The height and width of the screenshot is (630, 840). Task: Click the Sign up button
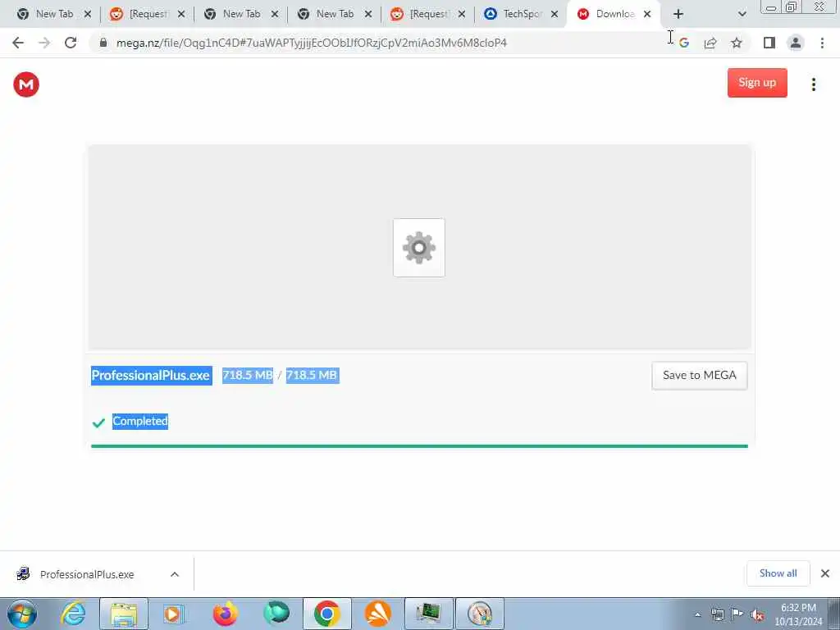tap(757, 83)
